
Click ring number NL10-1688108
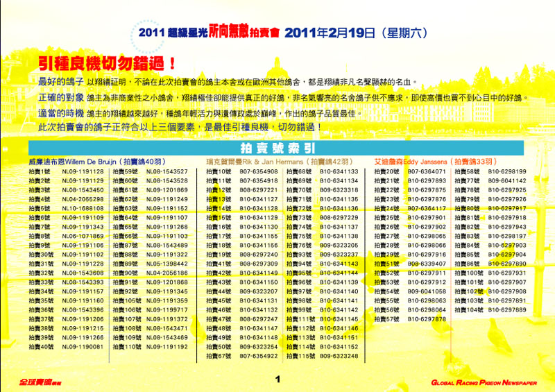(x=83, y=208)
